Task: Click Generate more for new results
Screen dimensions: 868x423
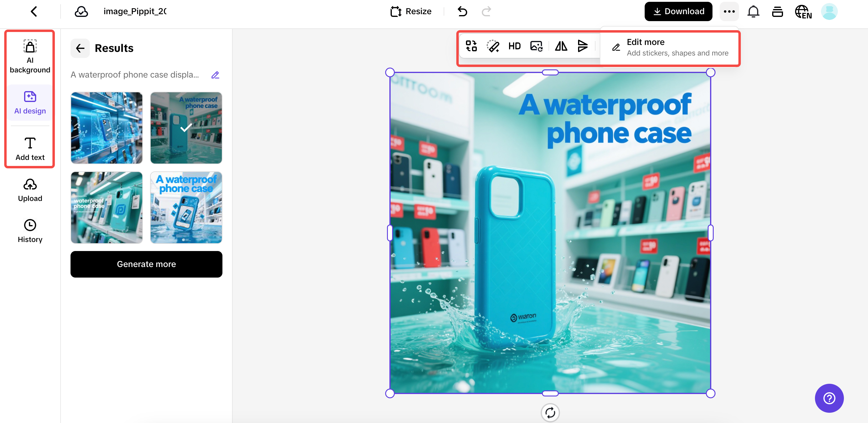Action: 146,264
